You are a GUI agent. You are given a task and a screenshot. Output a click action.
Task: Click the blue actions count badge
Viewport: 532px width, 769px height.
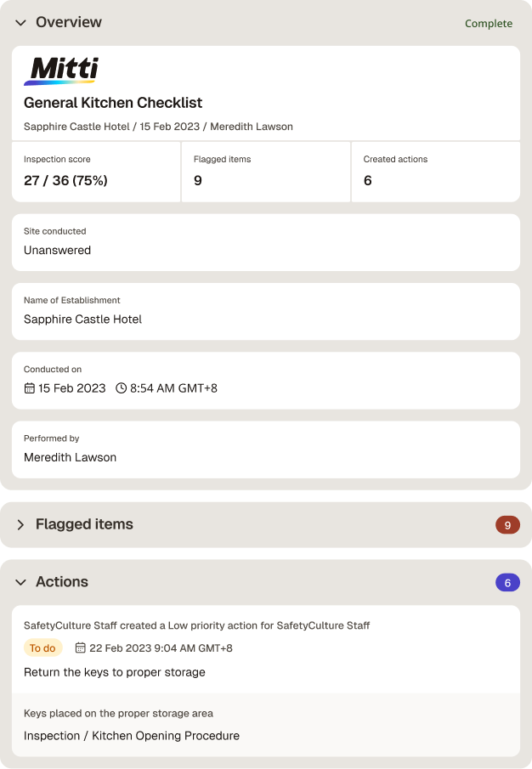[x=507, y=582]
